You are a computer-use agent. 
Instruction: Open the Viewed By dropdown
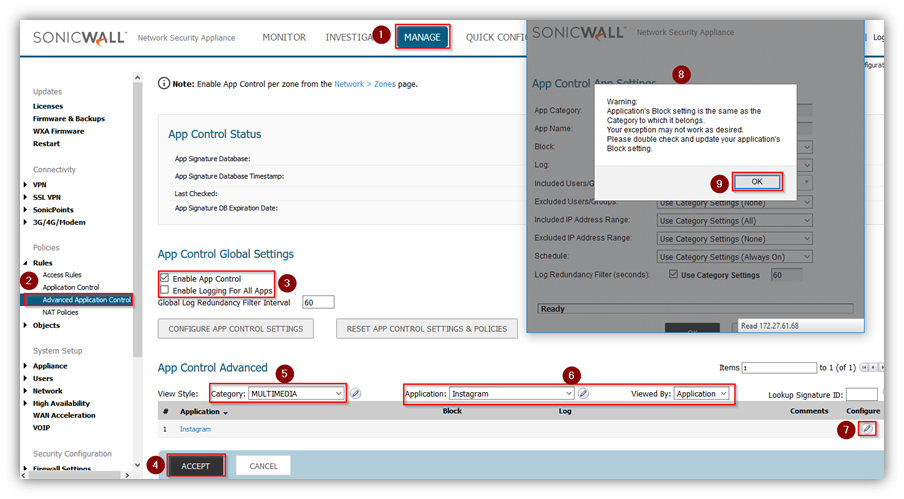701,394
